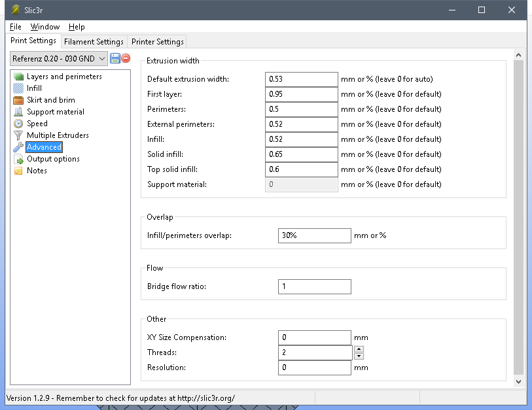Open the File menu
The height and width of the screenshot is (410, 532).
pyautogui.click(x=16, y=27)
